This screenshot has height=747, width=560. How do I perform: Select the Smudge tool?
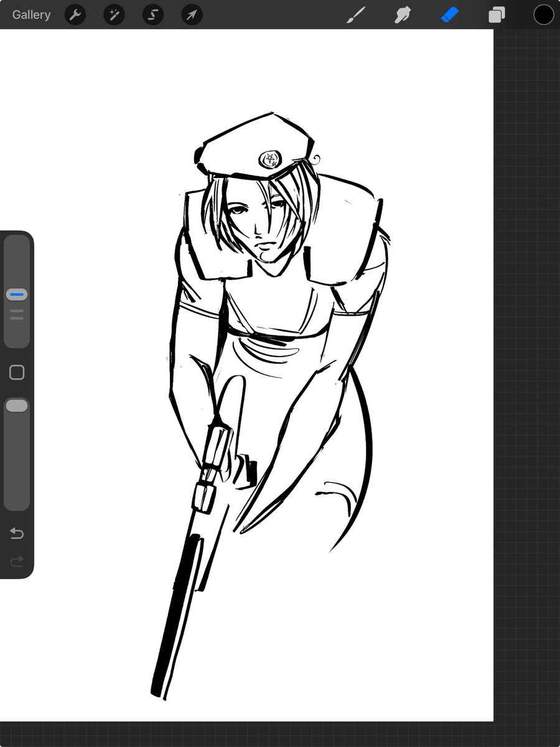click(403, 15)
